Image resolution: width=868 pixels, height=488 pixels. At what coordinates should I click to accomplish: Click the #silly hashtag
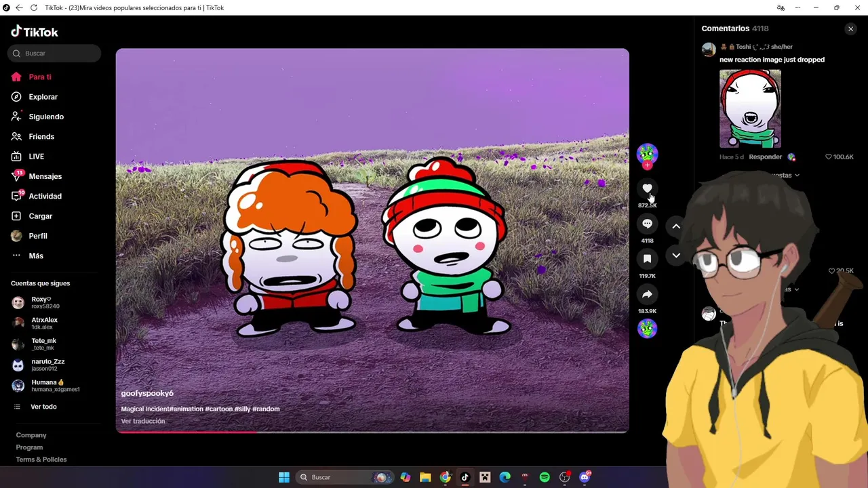(242, 409)
